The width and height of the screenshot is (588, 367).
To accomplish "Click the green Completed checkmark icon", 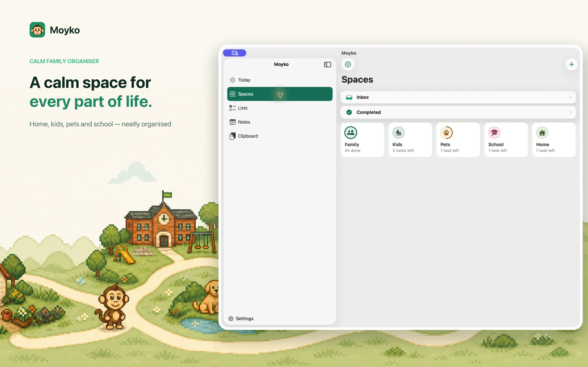I will tap(349, 112).
